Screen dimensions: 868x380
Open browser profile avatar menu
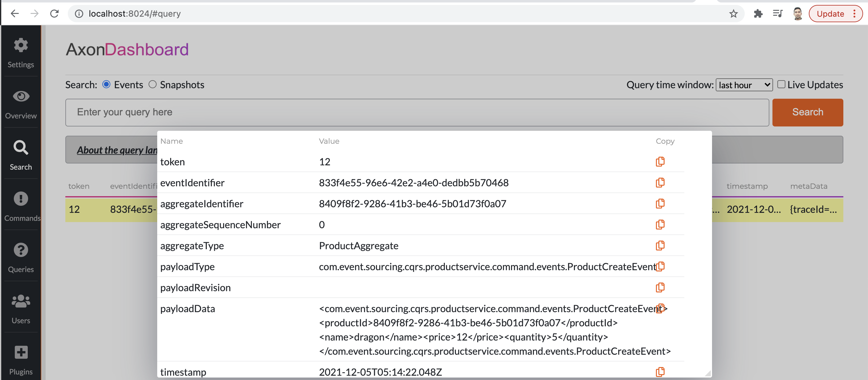(x=798, y=14)
